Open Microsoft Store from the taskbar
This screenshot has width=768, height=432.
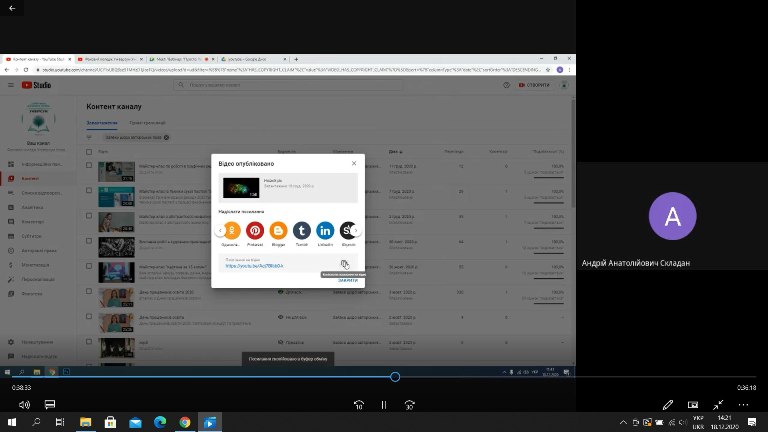[x=111, y=422]
